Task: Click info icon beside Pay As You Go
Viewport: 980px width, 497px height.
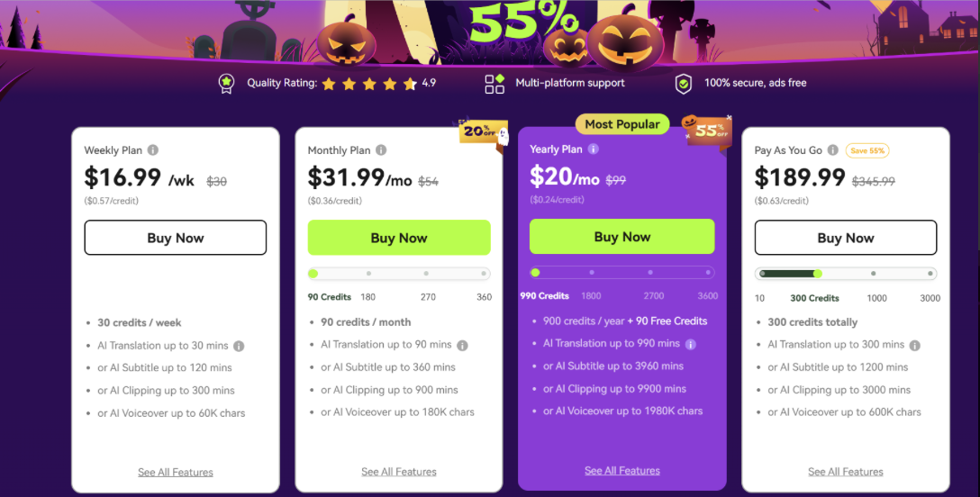Action: tap(833, 150)
